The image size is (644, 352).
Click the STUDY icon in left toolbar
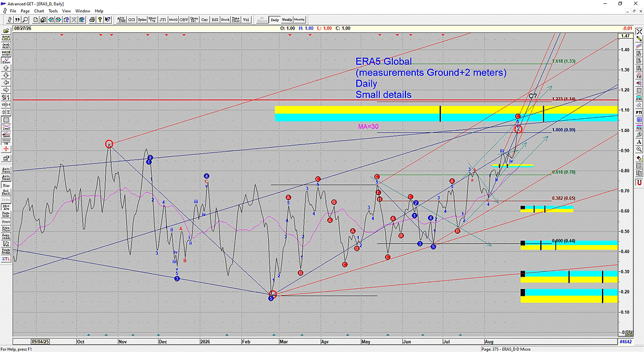pyautogui.click(x=6, y=53)
